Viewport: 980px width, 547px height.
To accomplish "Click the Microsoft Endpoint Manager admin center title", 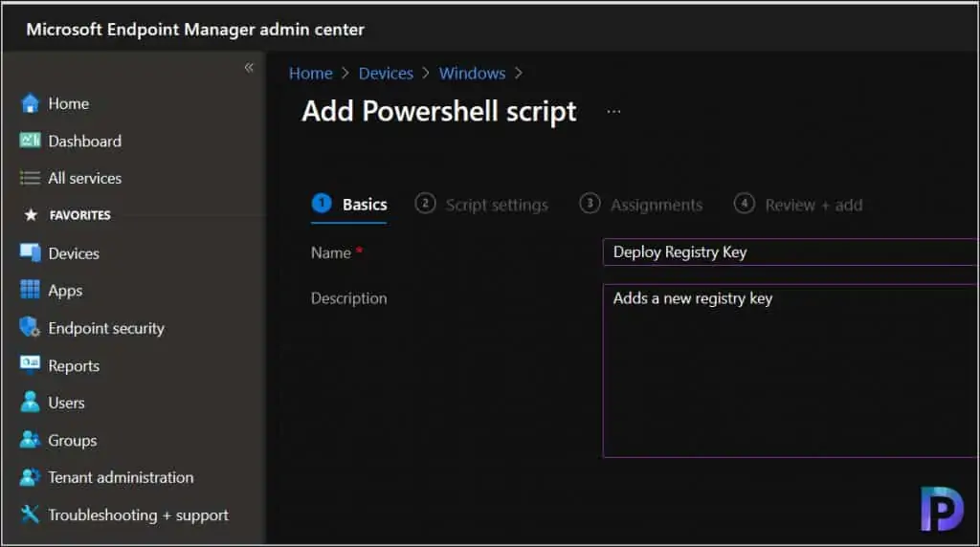I will point(195,30).
